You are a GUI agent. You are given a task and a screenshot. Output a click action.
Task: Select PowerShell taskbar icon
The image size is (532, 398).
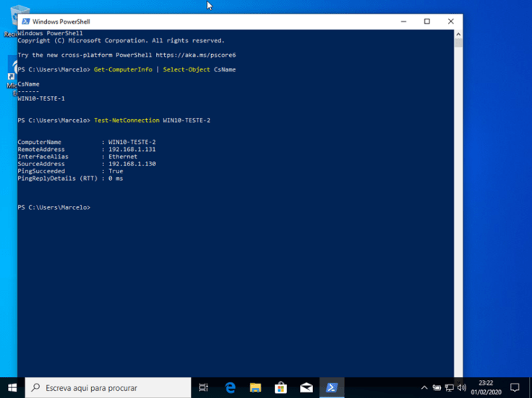pos(332,387)
